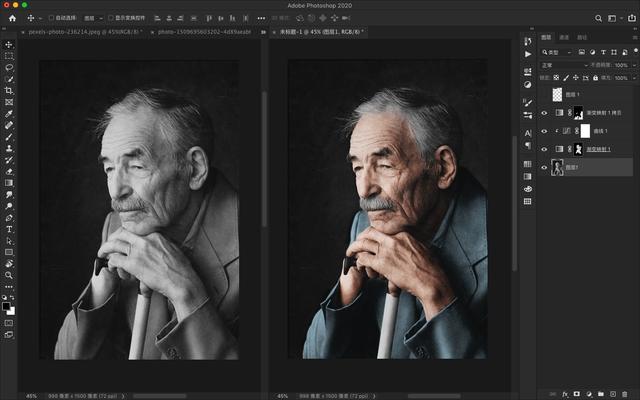The image size is (640, 400).
Task: Switch to the pexels-photo-236214.jpeg tab
Action: pos(85,32)
